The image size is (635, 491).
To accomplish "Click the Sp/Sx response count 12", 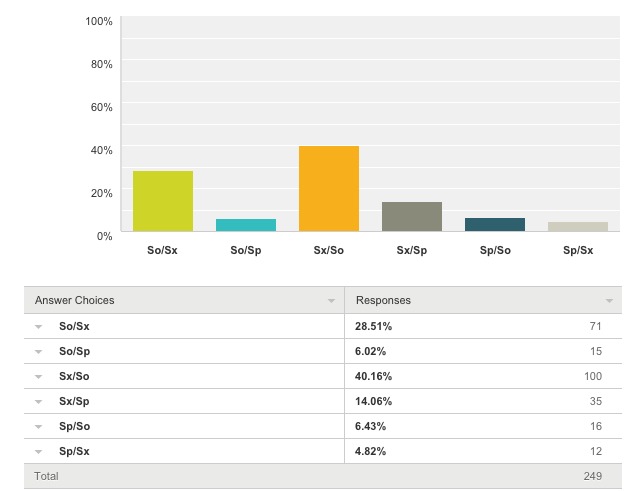I will pos(594,452).
